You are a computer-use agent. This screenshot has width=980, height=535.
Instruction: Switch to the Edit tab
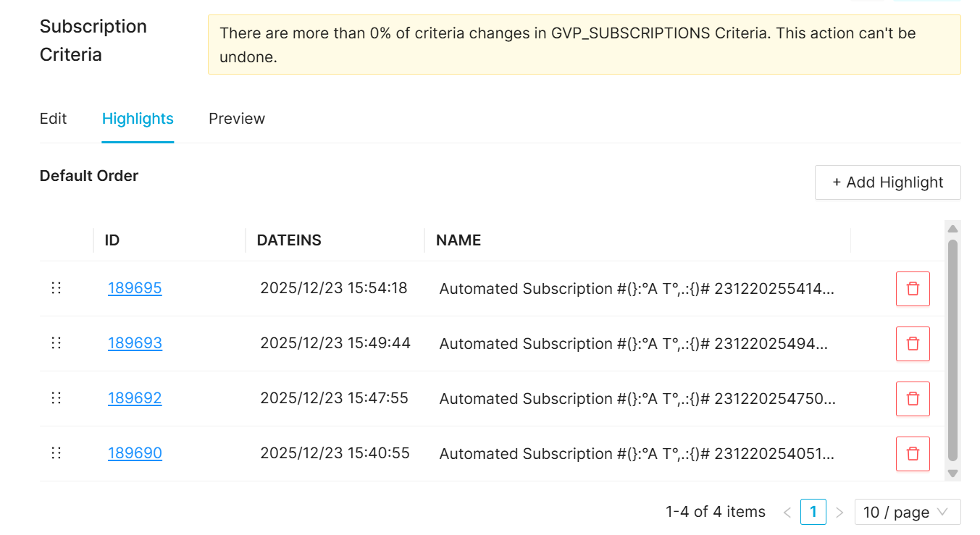pyautogui.click(x=53, y=119)
